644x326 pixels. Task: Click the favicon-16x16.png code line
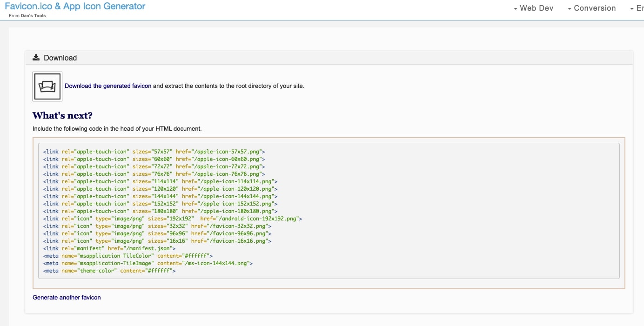click(x=157, y=241)
